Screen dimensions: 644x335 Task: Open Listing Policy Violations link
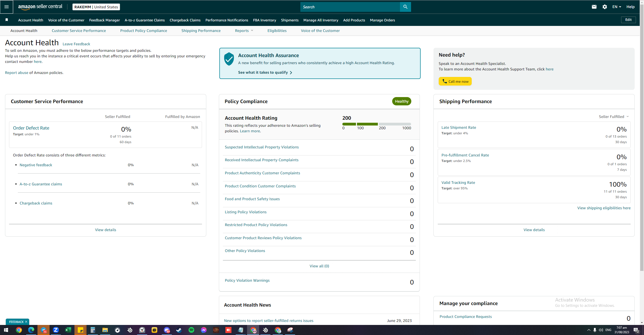point(246,212)
